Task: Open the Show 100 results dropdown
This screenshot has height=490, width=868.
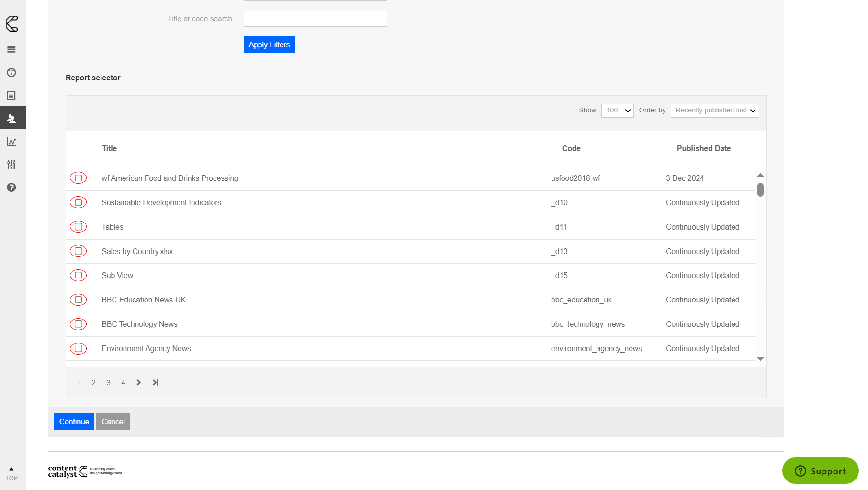Action: click(x=617, y=111)
